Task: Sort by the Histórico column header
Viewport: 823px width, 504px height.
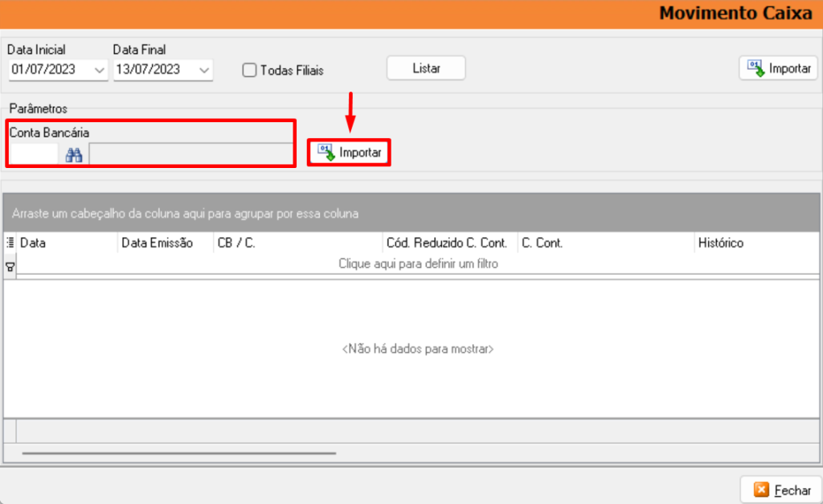Action: click(757, 243)
